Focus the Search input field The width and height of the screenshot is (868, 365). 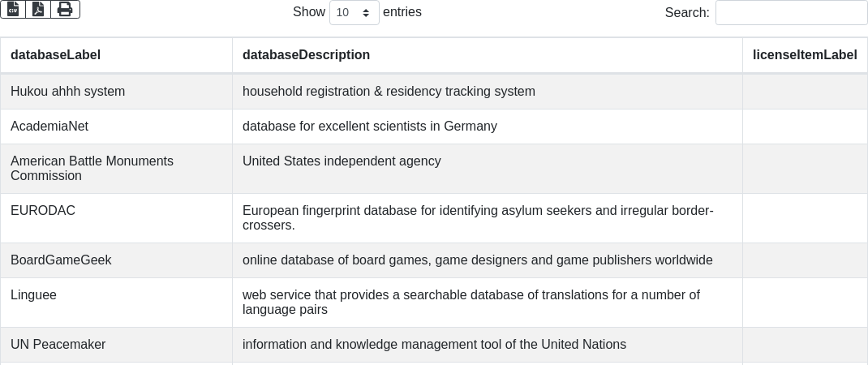[x=791, y=12]
